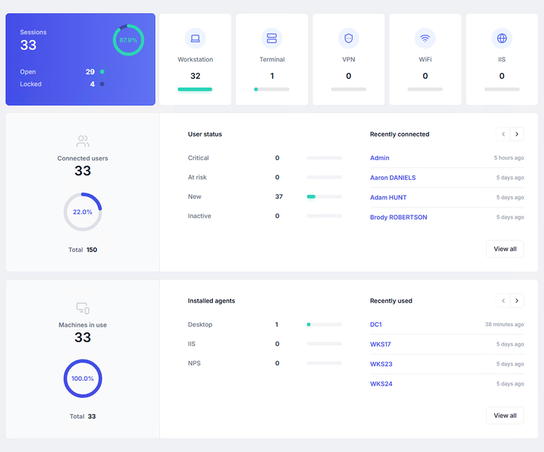This screenshot has width=544, height=452.
Task: Go to next page of Recently connected
Action: click(x=517, y=134)
